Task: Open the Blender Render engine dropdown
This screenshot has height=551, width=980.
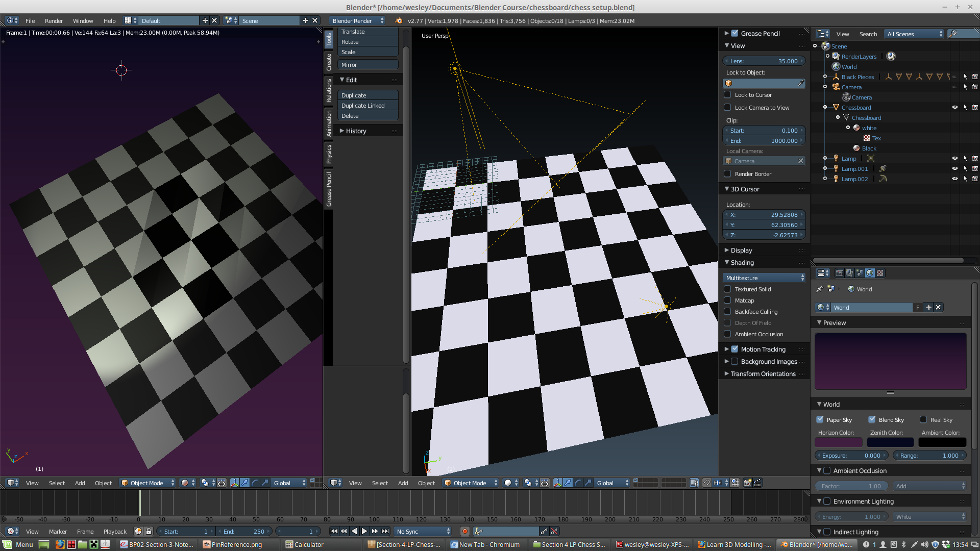Action: click(357, 21)
